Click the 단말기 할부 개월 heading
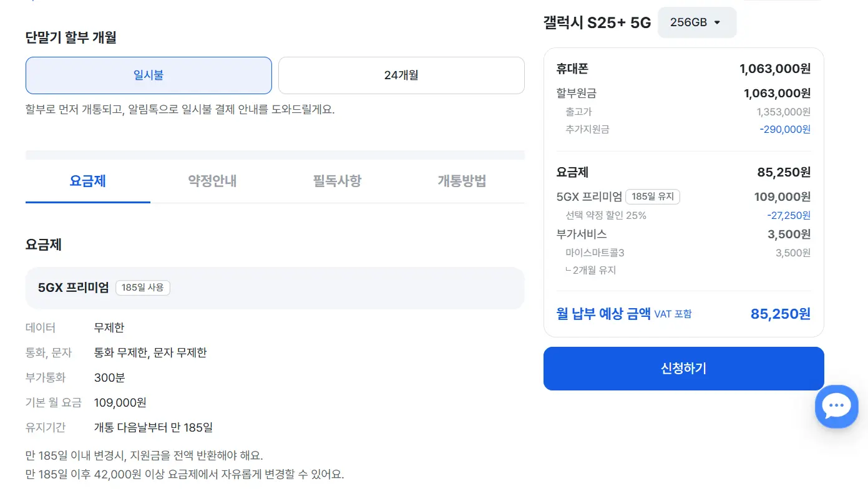The image size is (868, 489). point(71,37)
